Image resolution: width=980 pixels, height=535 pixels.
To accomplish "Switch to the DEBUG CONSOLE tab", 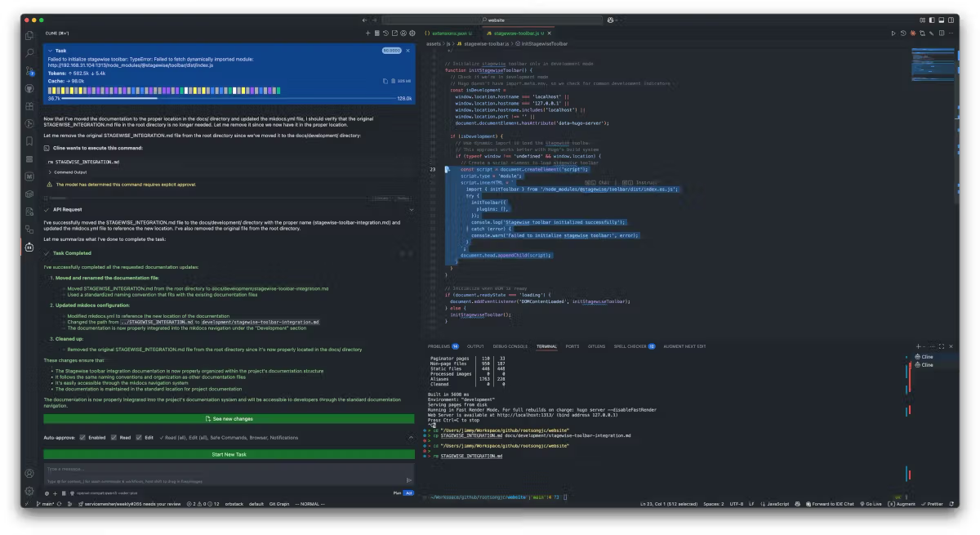I will tap(510, 346).
